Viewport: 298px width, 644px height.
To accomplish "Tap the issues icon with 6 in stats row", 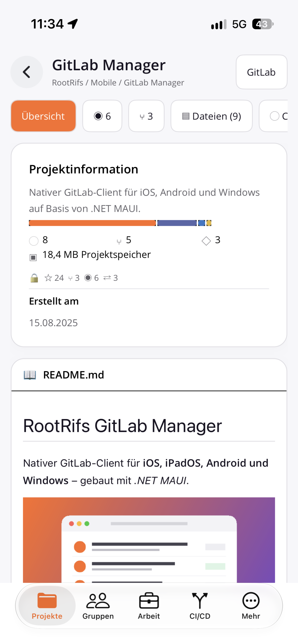I will pyautogui.click(x=88, y=278).
